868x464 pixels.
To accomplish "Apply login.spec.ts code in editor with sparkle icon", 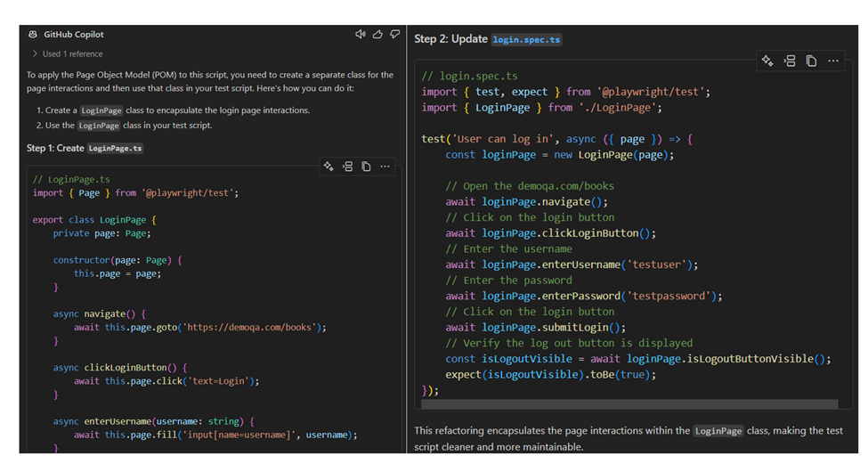I will (x=767, y=61).
